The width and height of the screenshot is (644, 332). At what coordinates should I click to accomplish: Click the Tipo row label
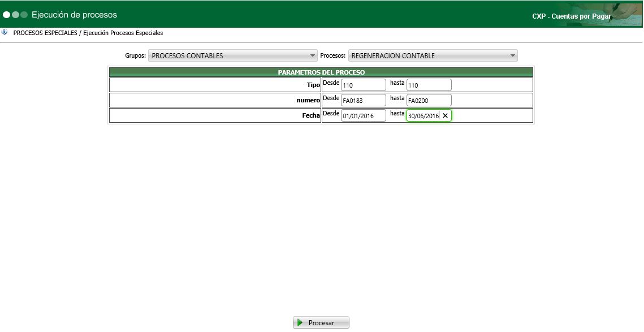[313, 85]
